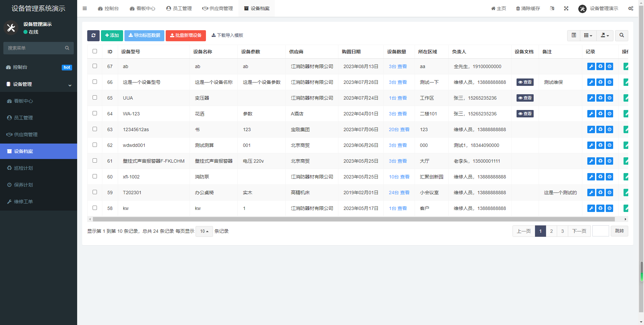Image resolution: width=644 pixels, height=325 pixels.
Task: Select 维修工单 in the sidebar
Action: tap(39, 202)
